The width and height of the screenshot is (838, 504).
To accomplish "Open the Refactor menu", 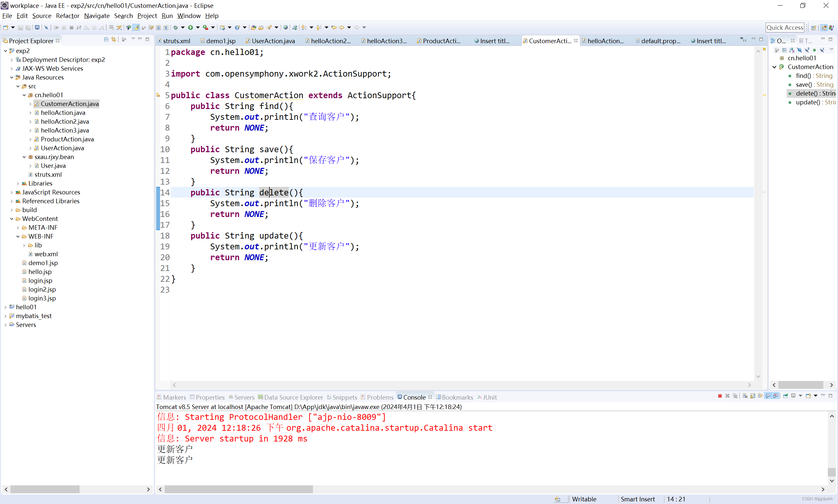I will point(68,16).
